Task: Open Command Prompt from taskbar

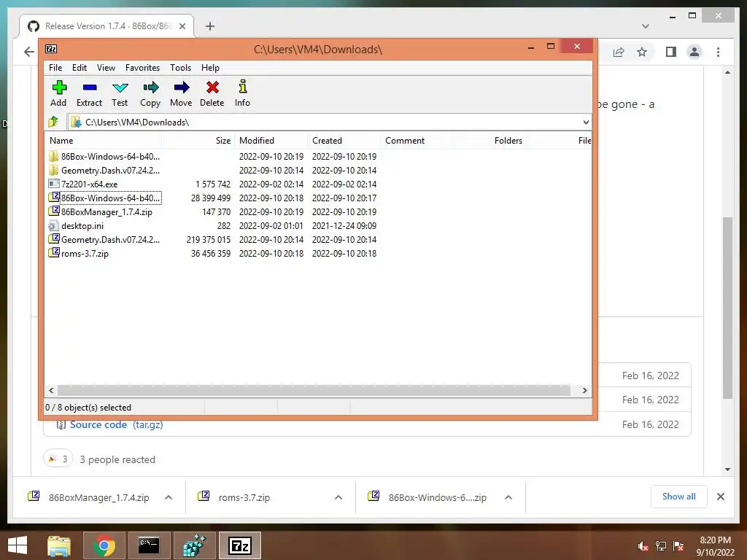Action: click(x=149, y=545)
